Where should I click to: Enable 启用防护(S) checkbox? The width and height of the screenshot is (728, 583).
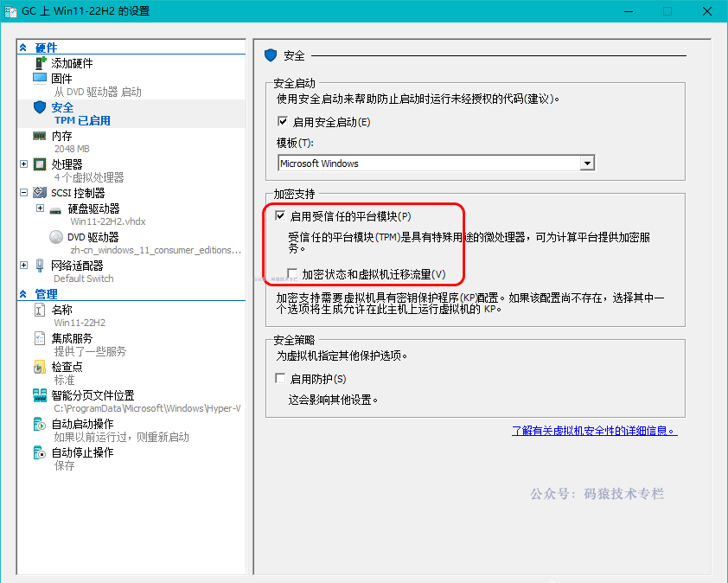point(280,378)
